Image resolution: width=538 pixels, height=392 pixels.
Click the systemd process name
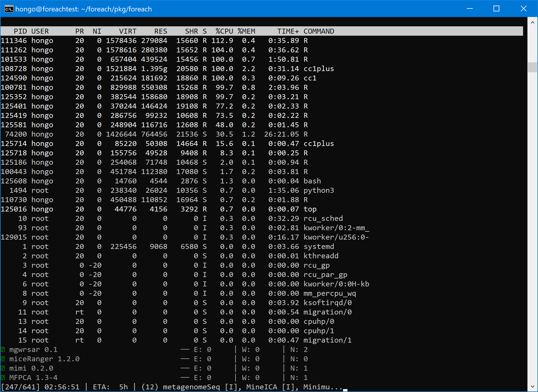click(319, 247)
